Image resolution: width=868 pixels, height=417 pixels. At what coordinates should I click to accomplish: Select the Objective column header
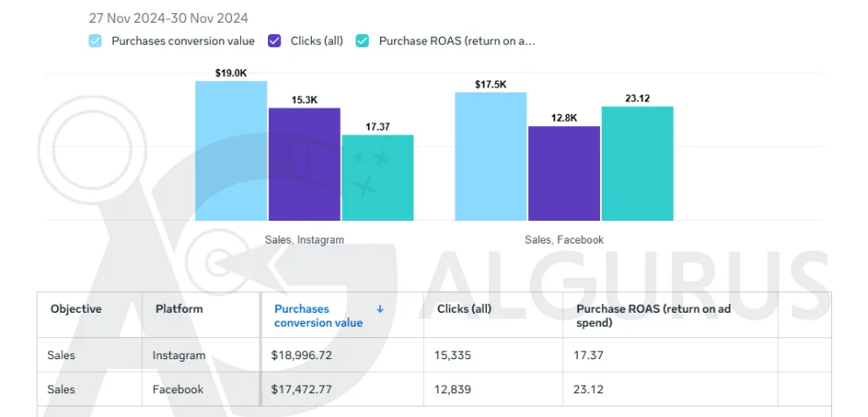point(76,309)
